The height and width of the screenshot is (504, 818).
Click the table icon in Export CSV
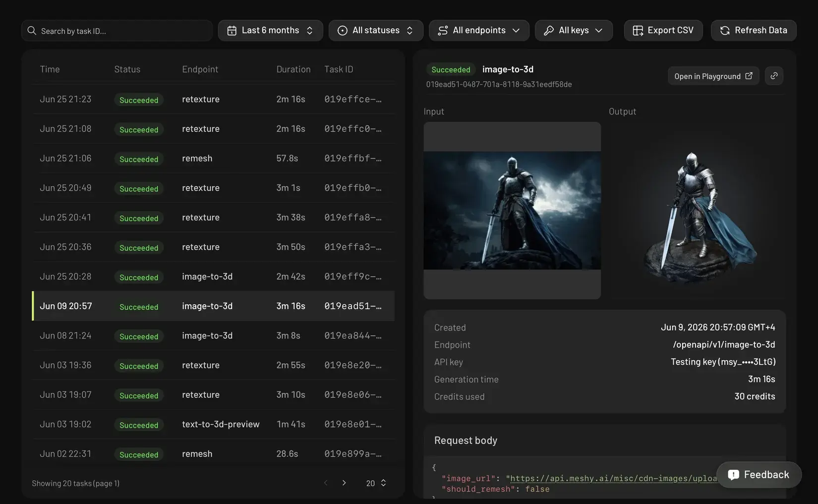coord(638,31)
